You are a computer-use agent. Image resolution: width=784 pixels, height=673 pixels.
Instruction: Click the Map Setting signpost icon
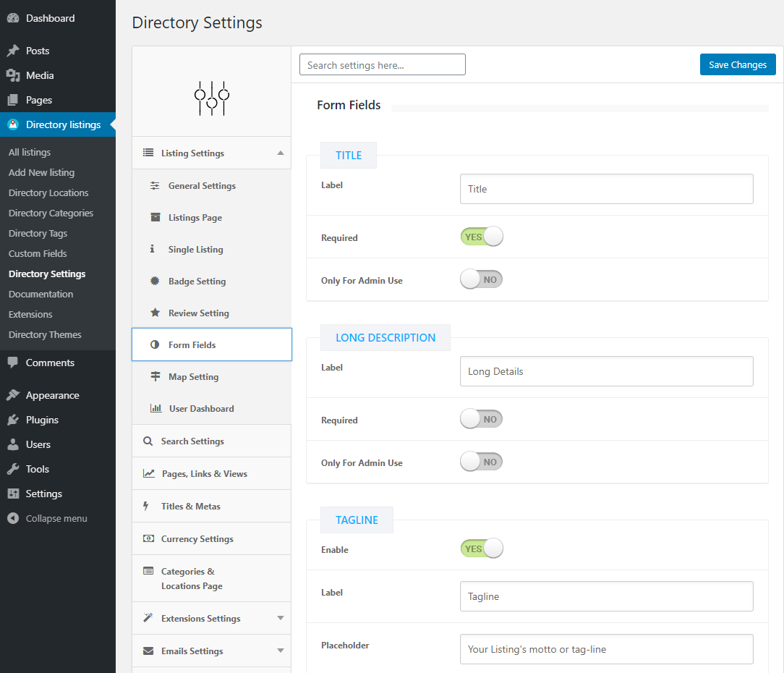(155, 376)
